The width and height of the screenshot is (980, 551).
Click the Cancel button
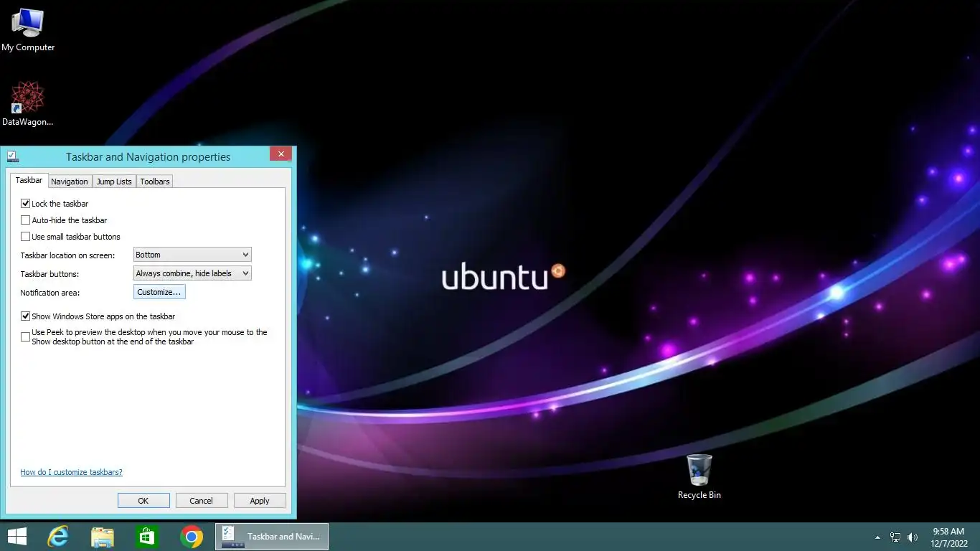click(x=201, y=501)
